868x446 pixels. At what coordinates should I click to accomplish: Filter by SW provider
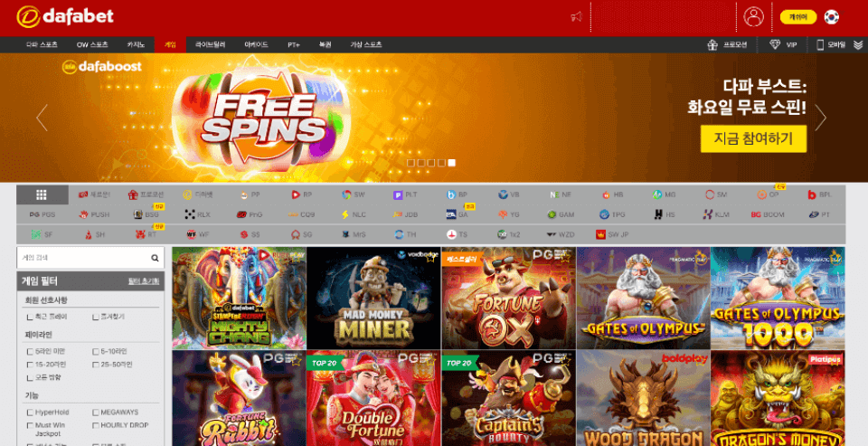[x=354, y=195]
